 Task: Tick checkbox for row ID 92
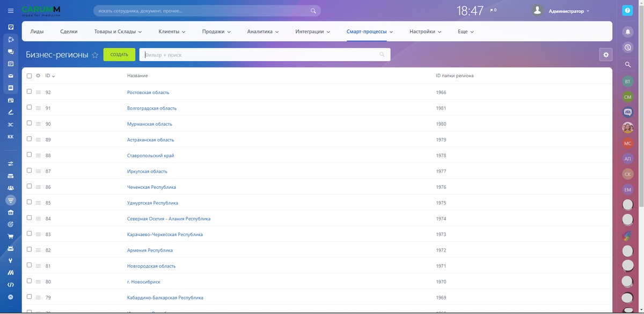click(x=29, y=92)
